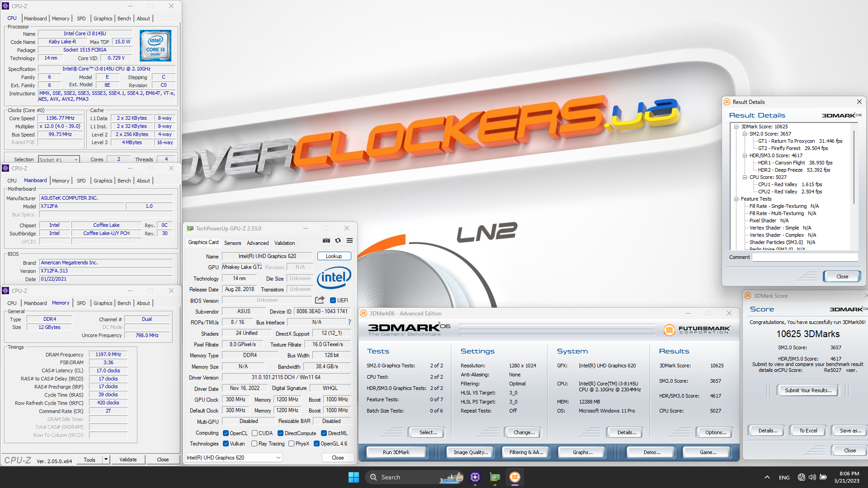Click the Bus Interface question mark icon
This screenshot has width=868, height=488.
pos(349,322)
